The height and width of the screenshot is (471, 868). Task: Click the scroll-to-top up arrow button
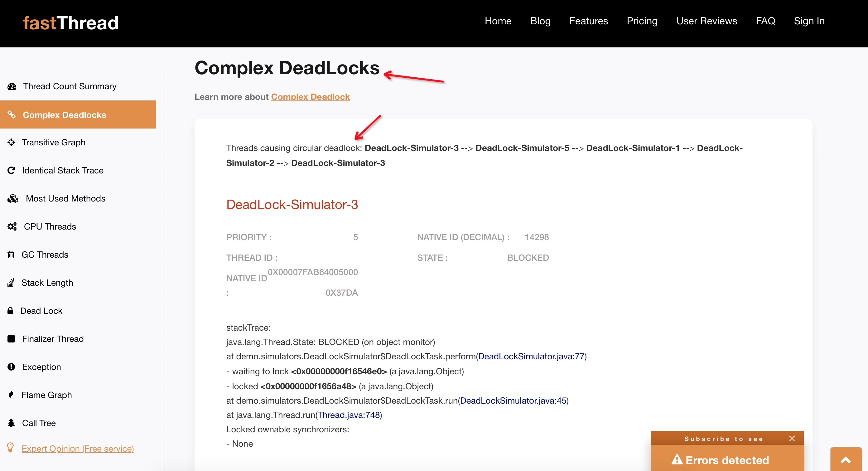[x=846, y=459]
